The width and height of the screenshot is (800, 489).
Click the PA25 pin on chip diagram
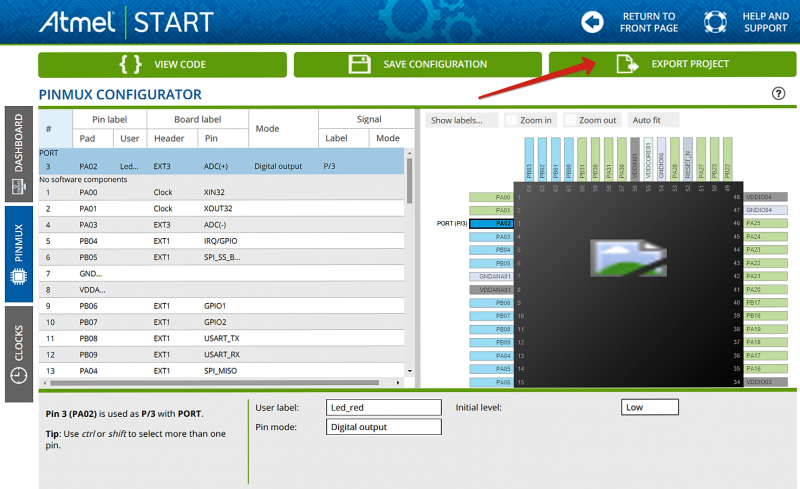click(x=765, y=223)
